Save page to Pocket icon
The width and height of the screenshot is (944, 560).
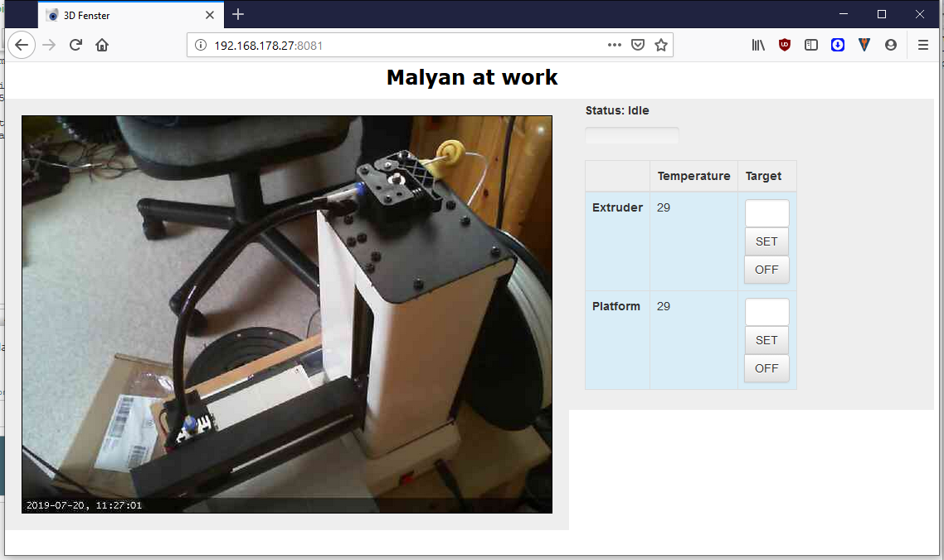click(637, 45)
